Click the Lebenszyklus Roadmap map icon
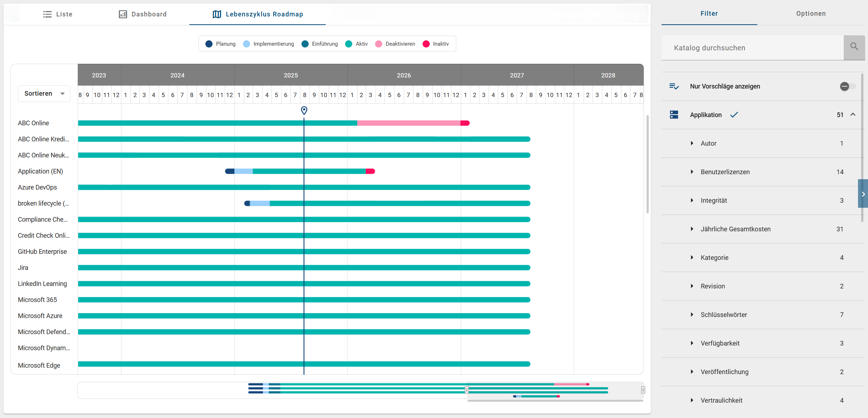The image size is (868, 418). [217, 14]
